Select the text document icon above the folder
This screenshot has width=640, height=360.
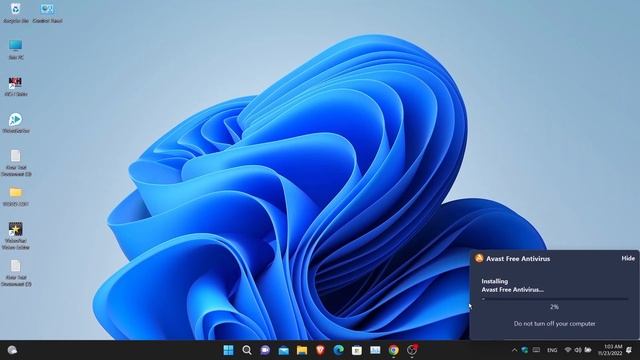16,162
